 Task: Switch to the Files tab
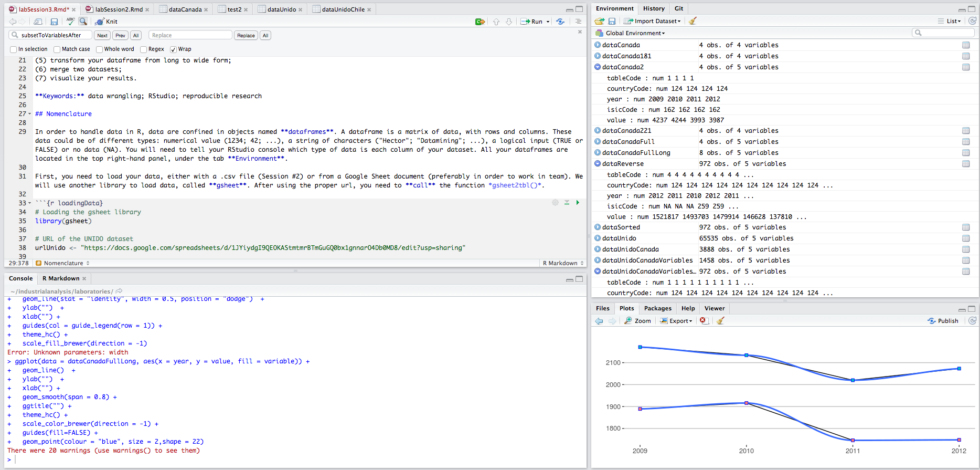603,308
